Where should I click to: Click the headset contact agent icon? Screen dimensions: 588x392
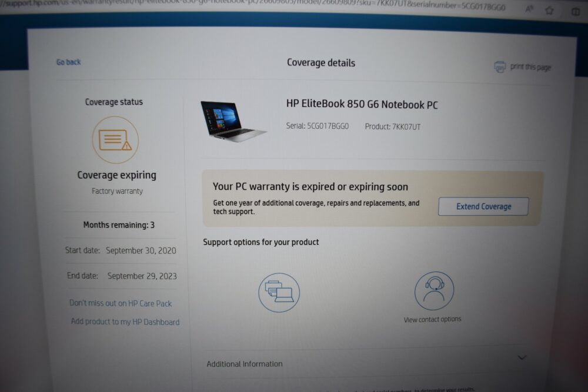point(435,291)
